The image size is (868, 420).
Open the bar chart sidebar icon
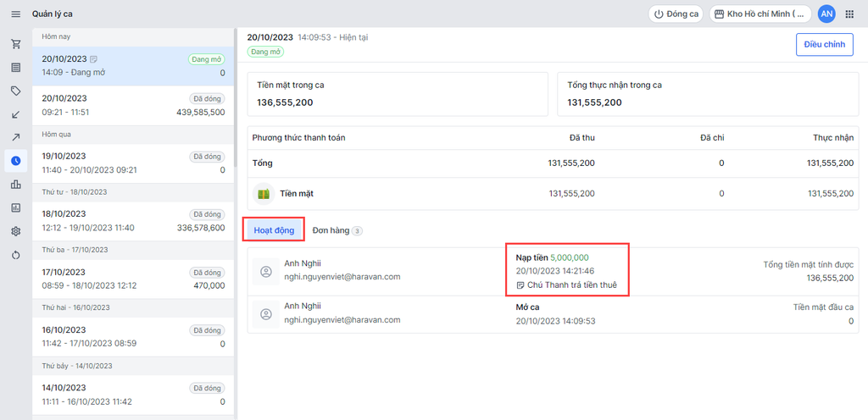point(15,185)
